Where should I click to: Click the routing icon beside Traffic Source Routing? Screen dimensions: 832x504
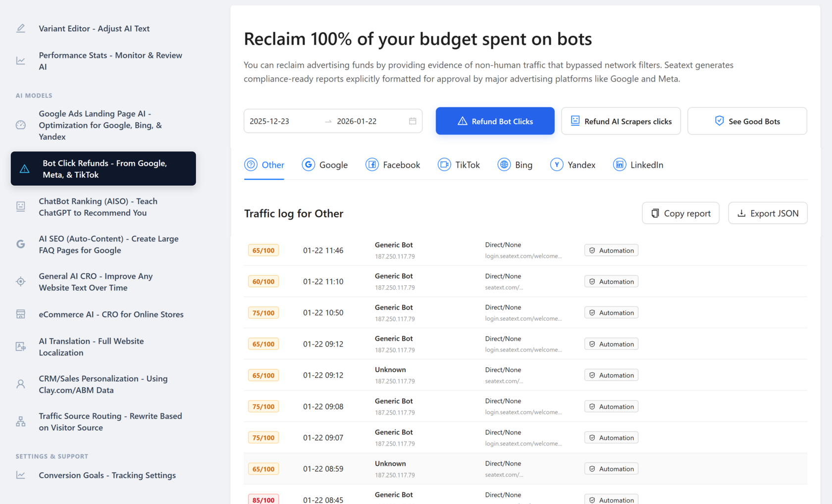21,422
